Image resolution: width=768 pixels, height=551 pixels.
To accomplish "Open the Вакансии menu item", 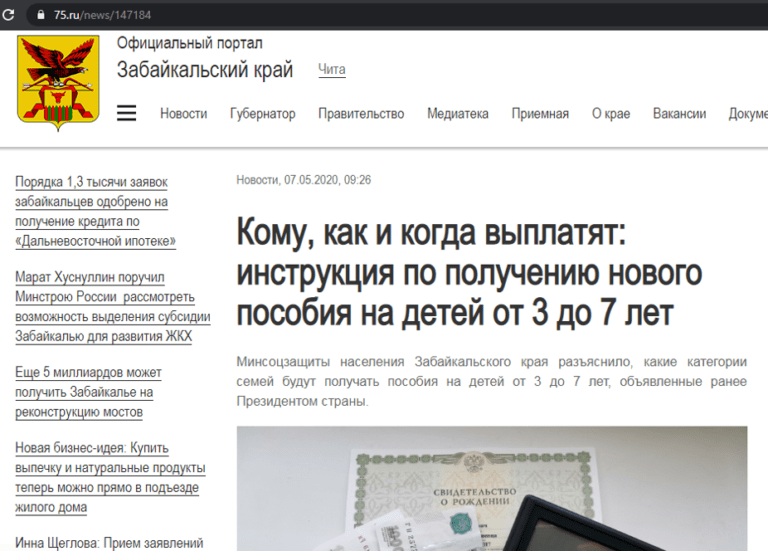I will 679,114.
